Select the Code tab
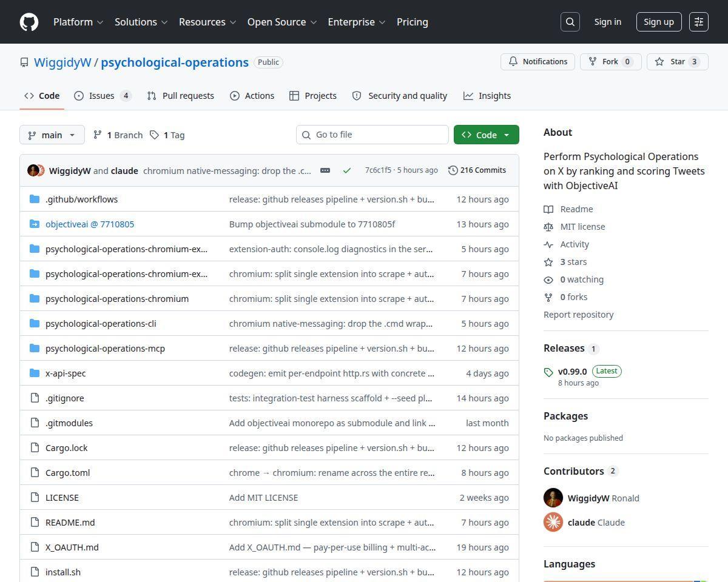 point(42,96)
